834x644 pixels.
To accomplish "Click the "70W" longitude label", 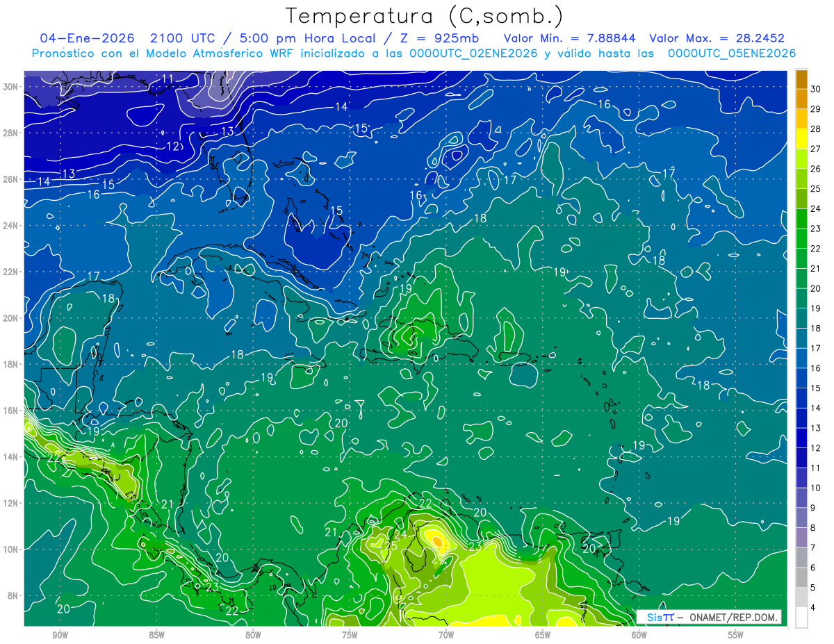I will click(x=446, y=635).
